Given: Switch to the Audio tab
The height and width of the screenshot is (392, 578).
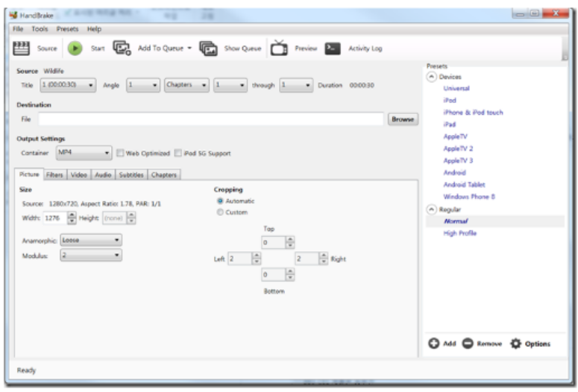Looking at the screenshot, I should point(103,175).
